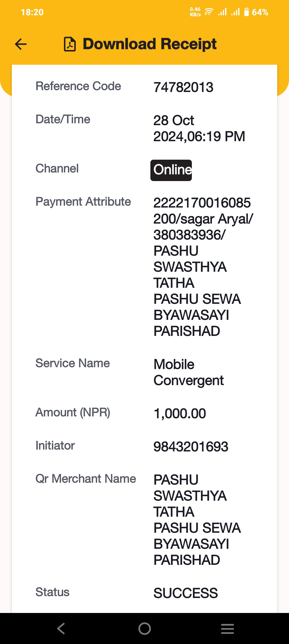Select reference code 74782013

pos(183,87)
